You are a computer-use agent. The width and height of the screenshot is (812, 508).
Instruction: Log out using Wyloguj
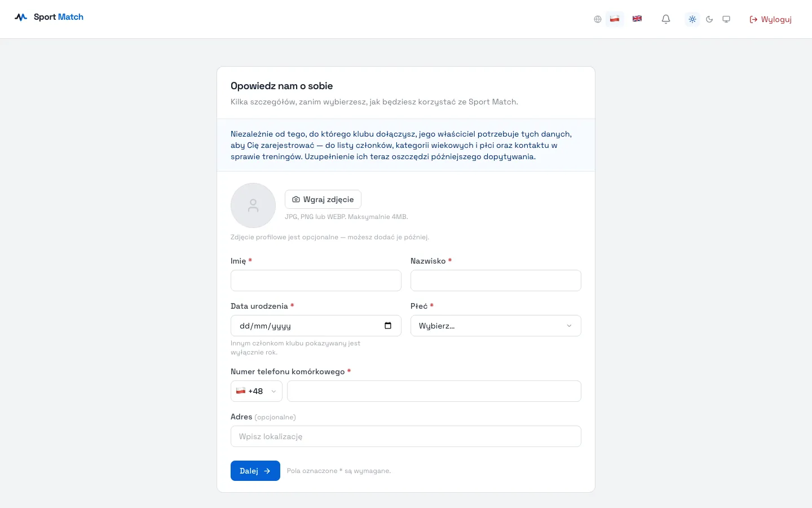[770, 19]
